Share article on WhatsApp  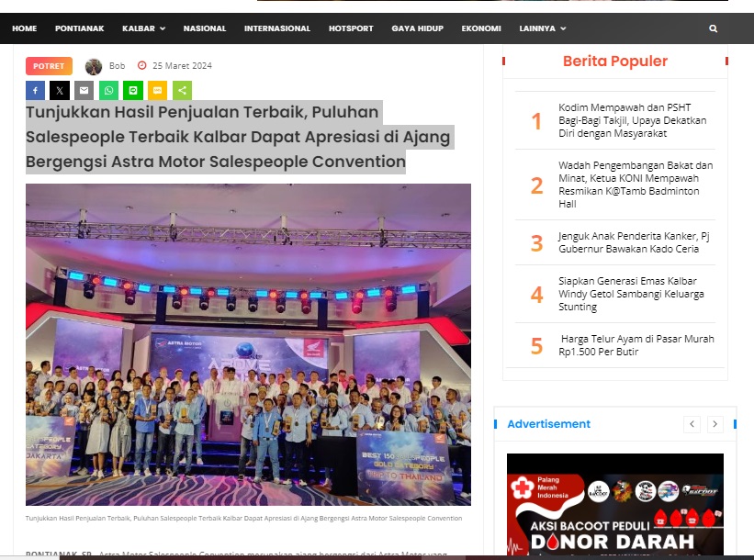pos(108,90)
